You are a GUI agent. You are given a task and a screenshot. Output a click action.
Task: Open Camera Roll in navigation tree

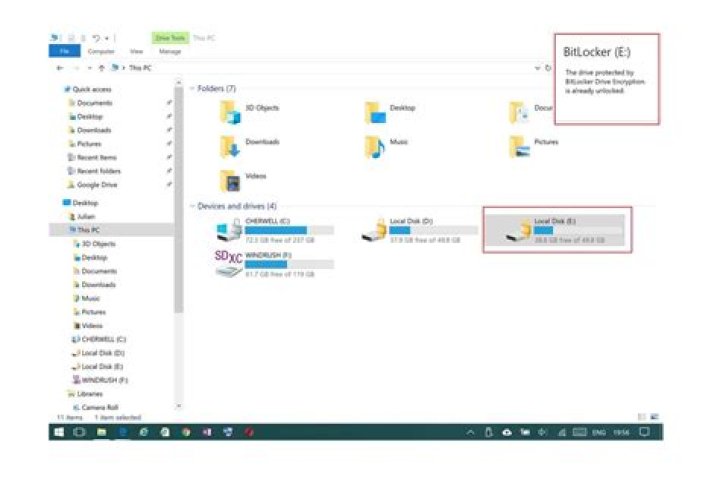(100, 407)
